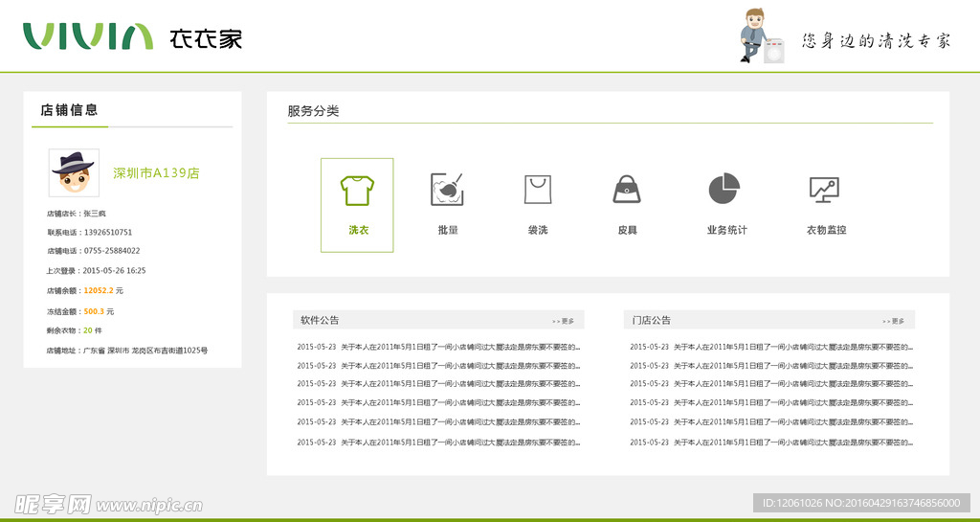Click remaining clothes count 20
The height and width of the screenshot is (522, 980).
[88, 330]
